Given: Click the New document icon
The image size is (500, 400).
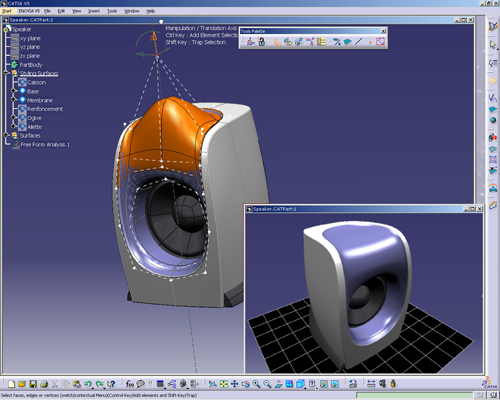Looking at the screenshot, I should pyautogui.click(x=11, y=384).
